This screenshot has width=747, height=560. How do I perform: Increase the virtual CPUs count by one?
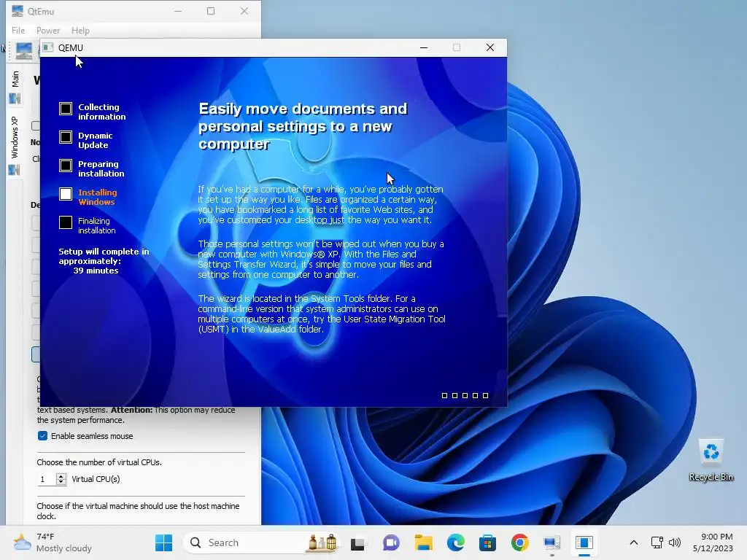61,476
